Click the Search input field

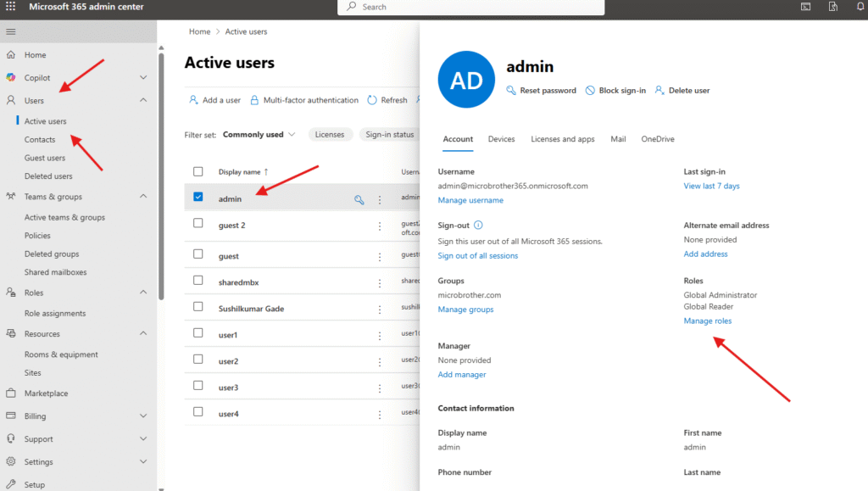475,7
